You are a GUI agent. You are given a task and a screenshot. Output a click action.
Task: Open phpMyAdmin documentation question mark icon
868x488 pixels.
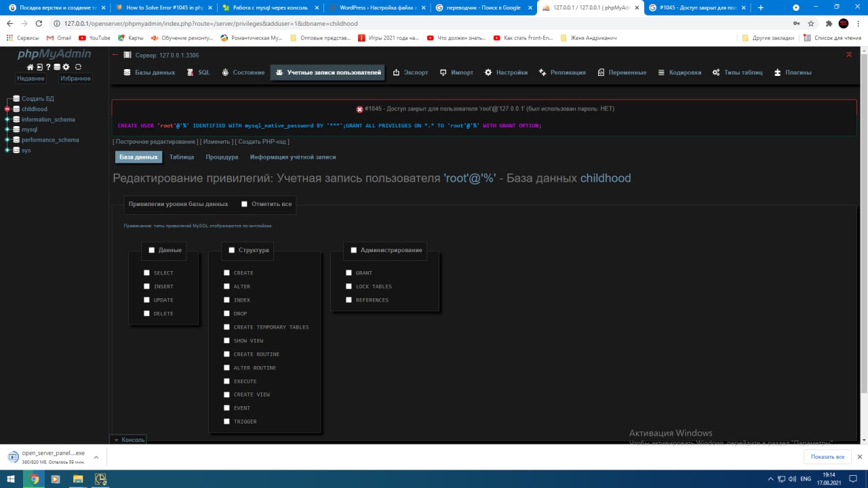click(48, 67)
